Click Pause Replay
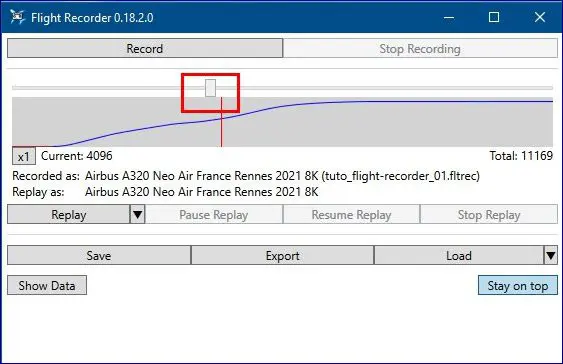 [x=214, y=215]
